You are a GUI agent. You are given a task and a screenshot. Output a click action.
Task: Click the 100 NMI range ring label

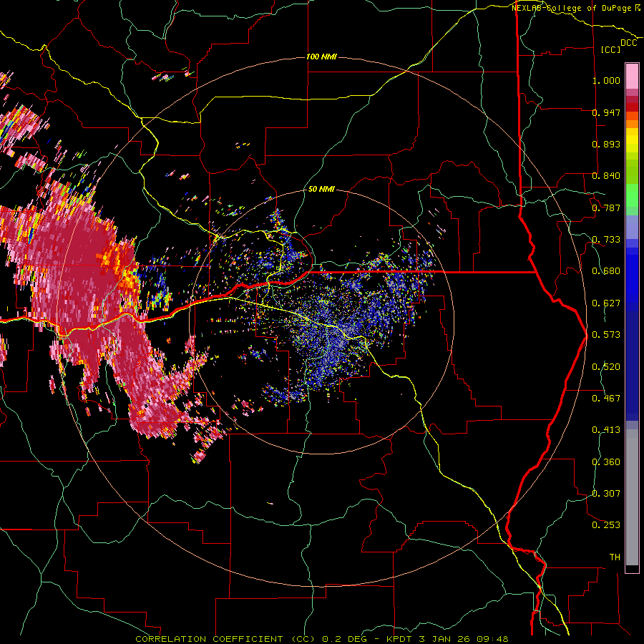[x=321, y=57]
